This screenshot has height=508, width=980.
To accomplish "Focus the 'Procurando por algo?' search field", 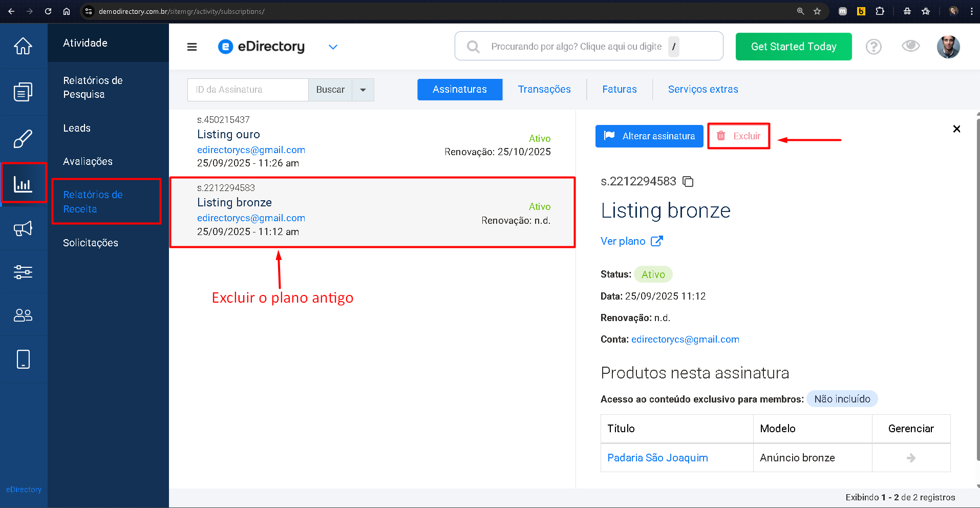I will point(589,46).
